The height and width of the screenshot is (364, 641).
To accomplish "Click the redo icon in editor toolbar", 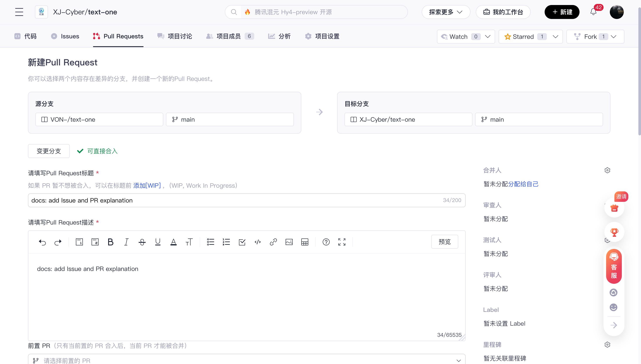I will coord(58,242).
